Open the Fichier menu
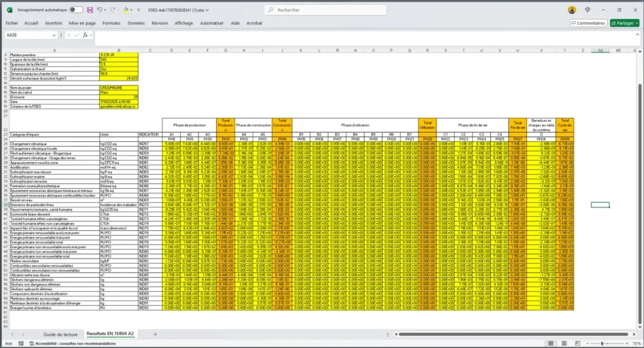This screenshot has height=348, width=644. [12, 23]
